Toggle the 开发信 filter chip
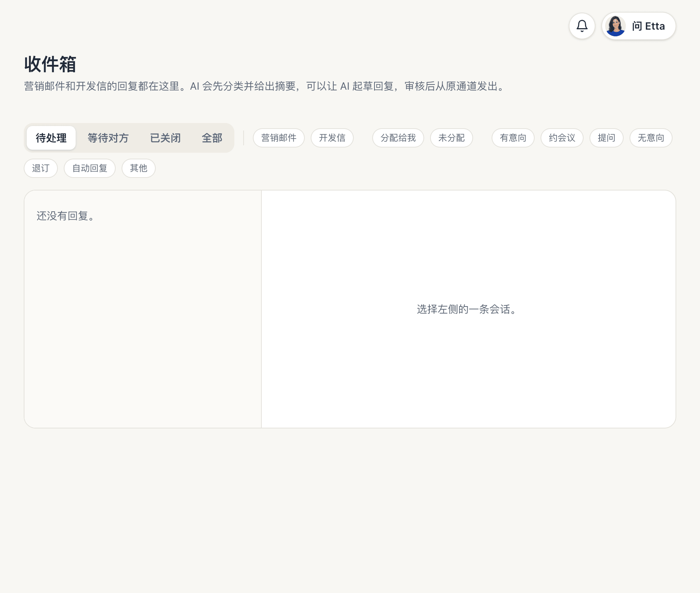Screen dimensions: 700x593 click(x=332, y=138)
